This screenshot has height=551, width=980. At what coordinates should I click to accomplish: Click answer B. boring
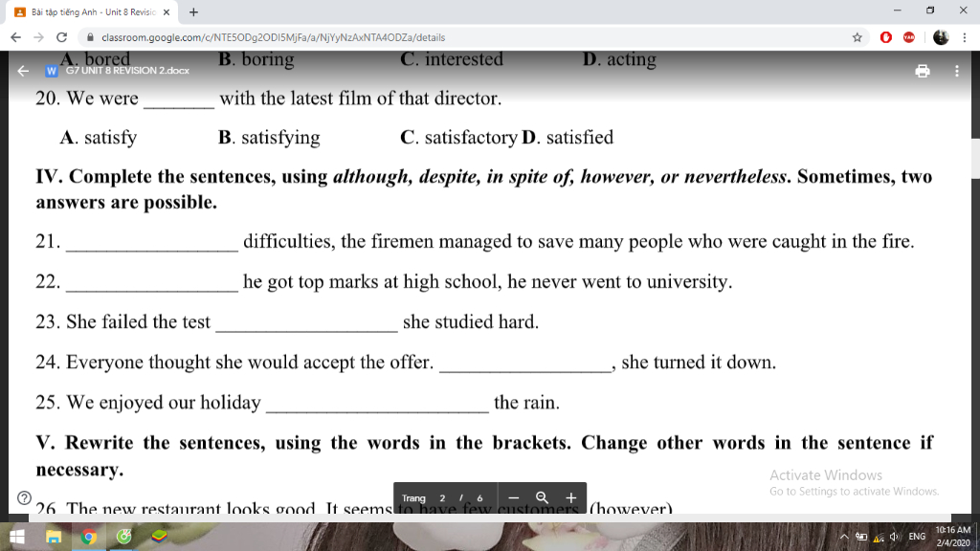(x=256, y=59)
